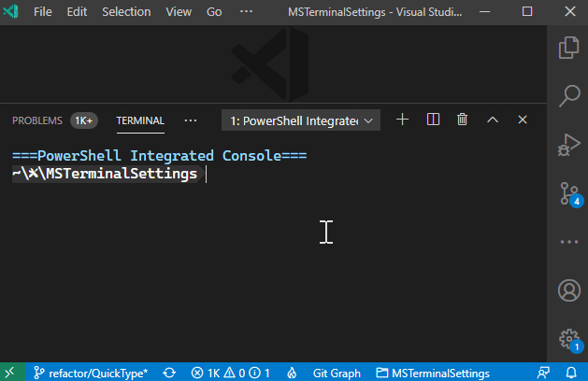Screen dimensions: 588x381
Task: Show additional activity bar views
Action: coord(569,242)
